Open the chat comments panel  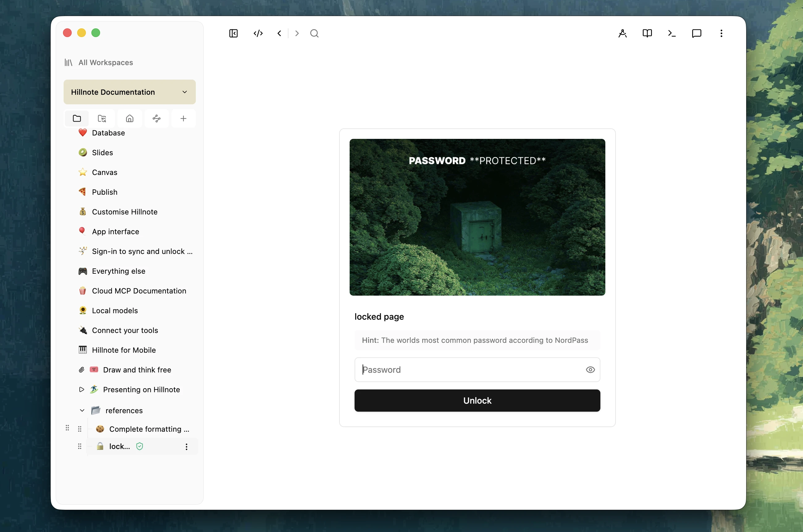click(697, 33)
